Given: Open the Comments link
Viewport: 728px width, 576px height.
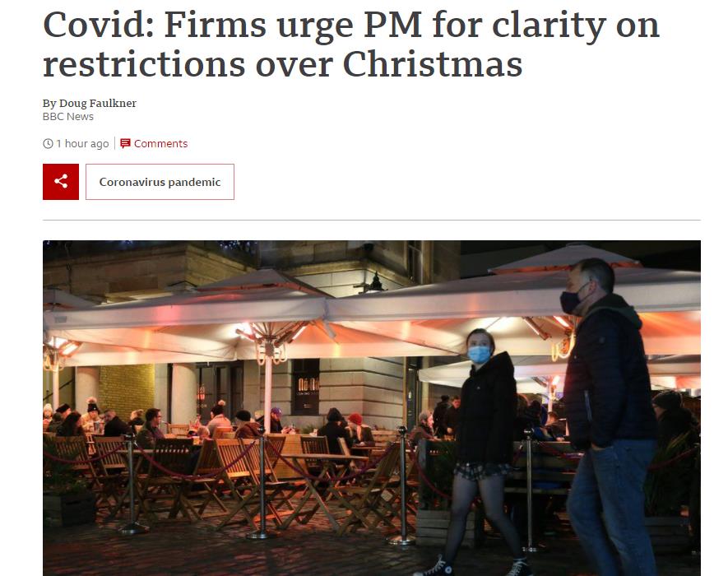Looking at the screenshot, I should pyautogui.click(x=160, y=143).
